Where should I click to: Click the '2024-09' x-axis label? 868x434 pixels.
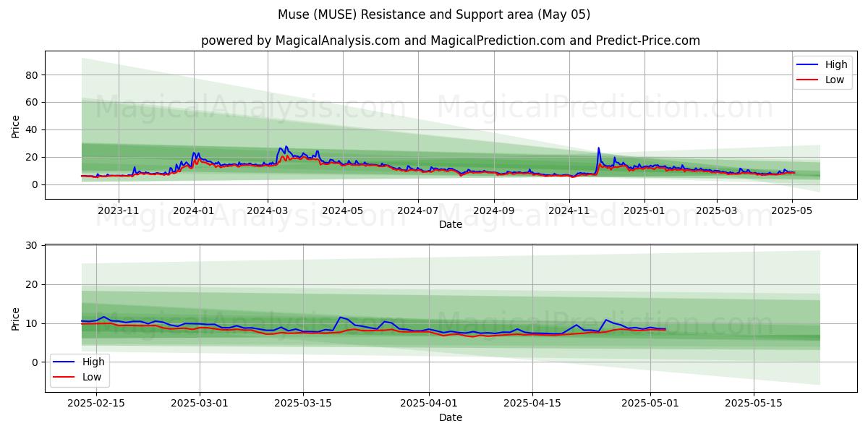(493, 210)
